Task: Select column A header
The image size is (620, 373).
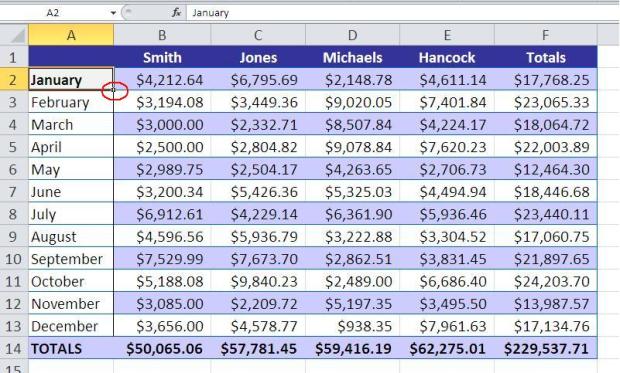Action: [71, 35]
